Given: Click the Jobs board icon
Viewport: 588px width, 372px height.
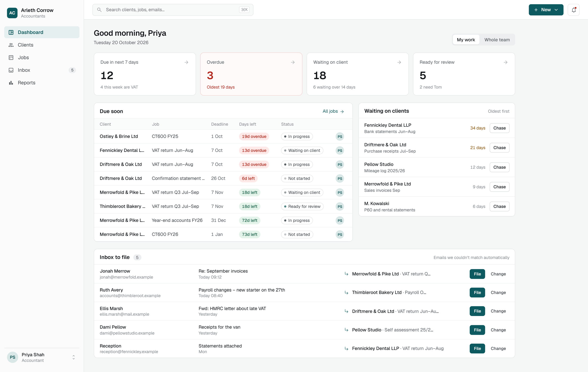Looking at the screenshot, I should tap(11, 58).
